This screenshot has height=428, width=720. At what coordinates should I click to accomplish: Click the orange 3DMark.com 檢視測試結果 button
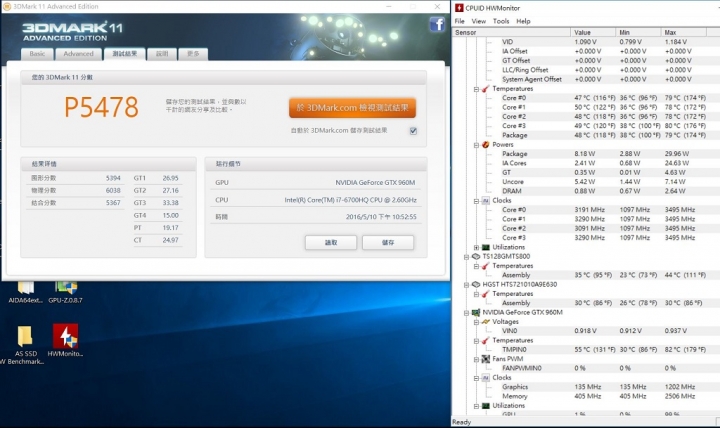tap(352, 108)
